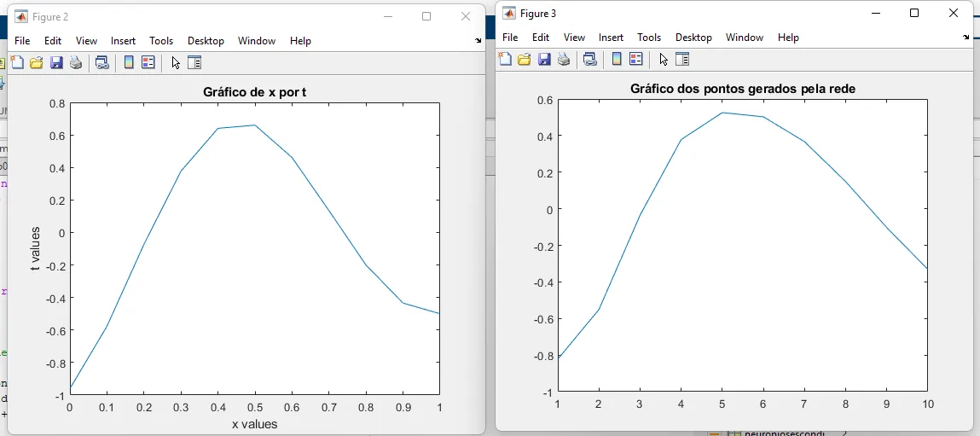The width and height of the screenshot is (980, 436).
Task: Toggle Edit Plot arrow in Figure 3
Action: coord(664,59)
